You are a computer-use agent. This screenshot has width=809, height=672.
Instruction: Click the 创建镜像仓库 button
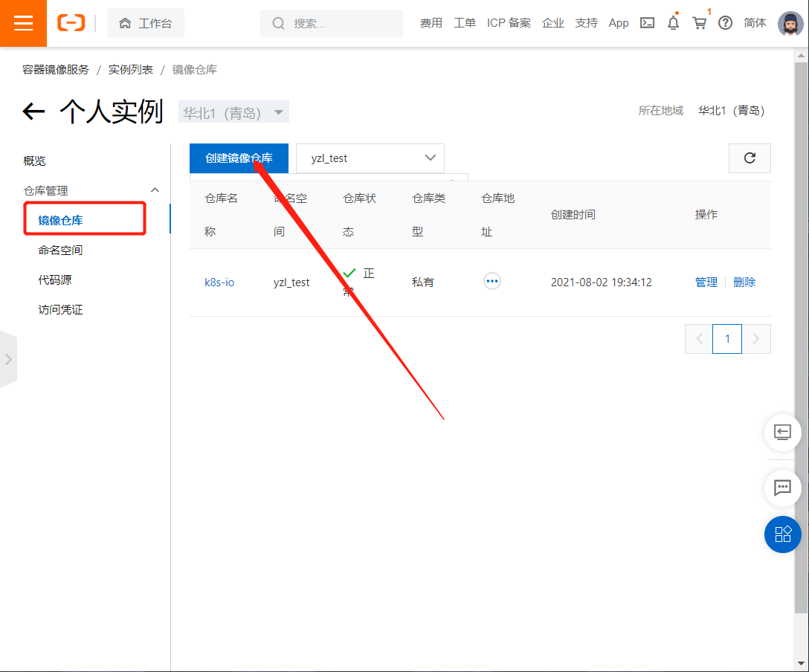tap(238, 158)
